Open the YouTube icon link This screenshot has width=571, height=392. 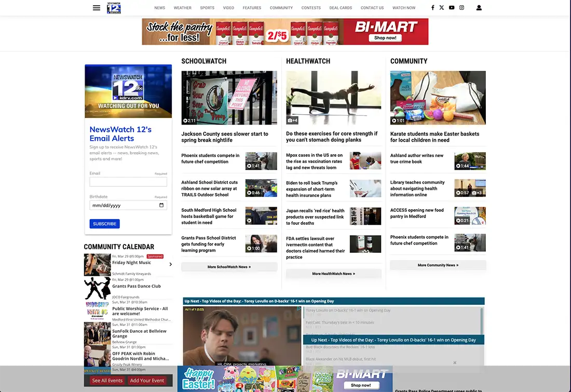(x=452, y=8)
